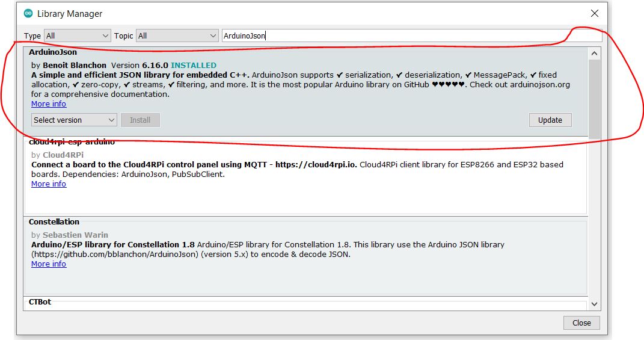
Task: Click the vertical scrollbar thumb
Action: [x=594, y=99]
